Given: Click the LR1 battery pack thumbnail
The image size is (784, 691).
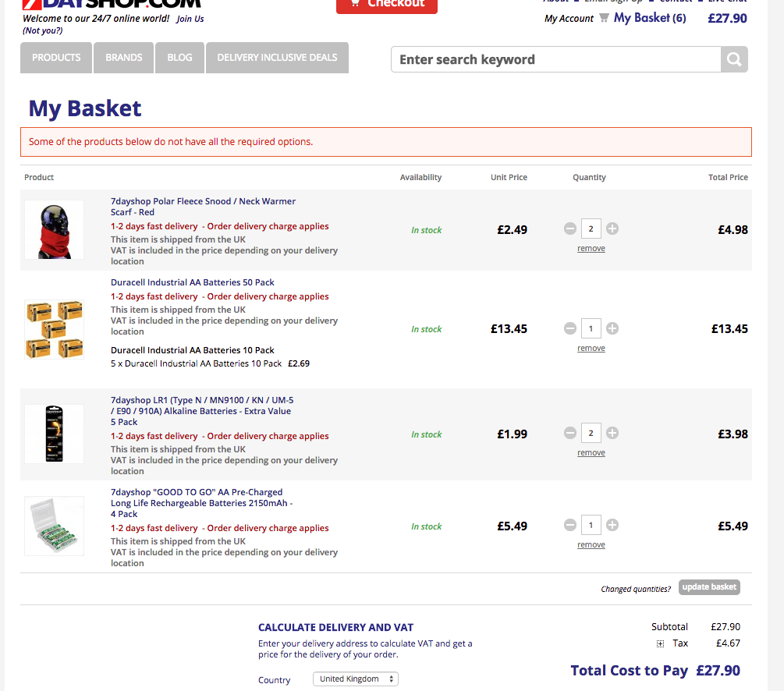Looking at the screenshot, I should (x=54, y=434).
